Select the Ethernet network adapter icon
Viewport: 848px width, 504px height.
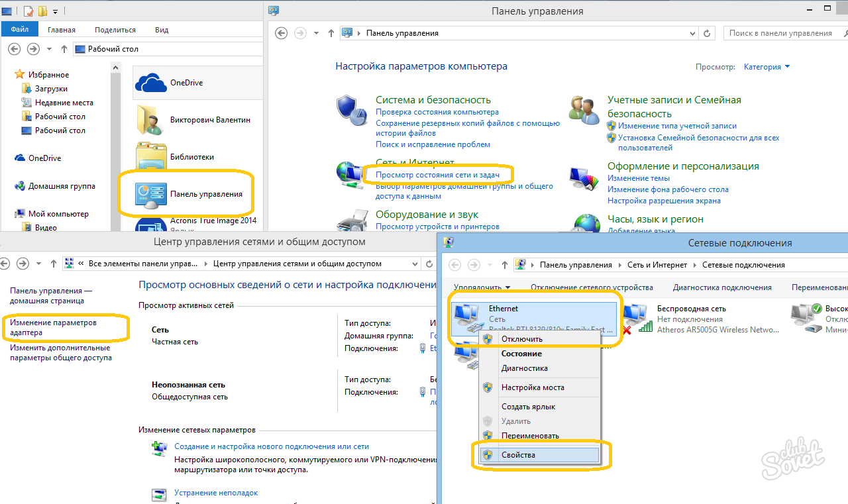pyautogui.click(x=468, y=319)
